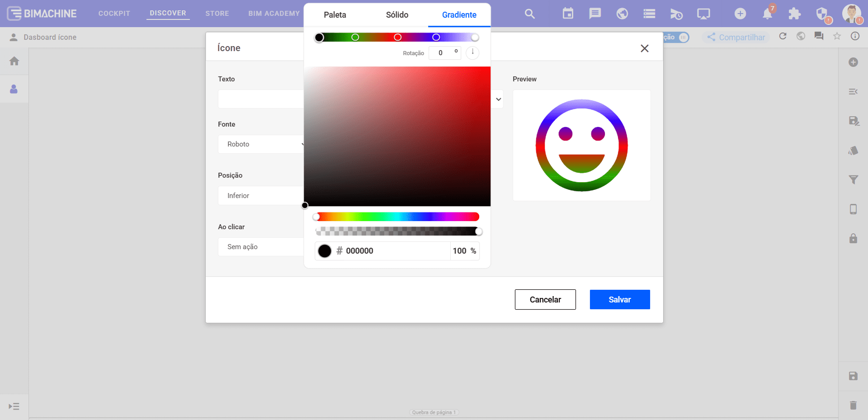Click the puzzle piece extensions icon
Viewport: 868px width, 420px height.
(x=794, y=14)
